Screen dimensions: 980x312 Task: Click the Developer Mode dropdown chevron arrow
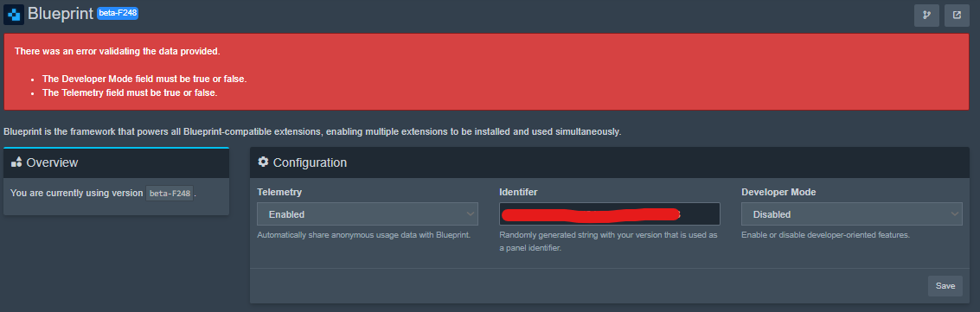954,214
